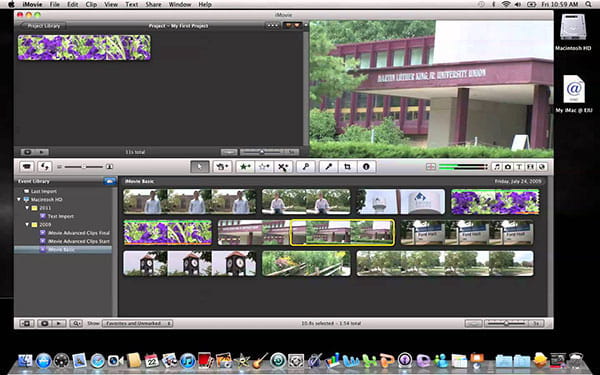600x375 pixels.
Task: Open the Share menu
Action: (x=153, y=5)
